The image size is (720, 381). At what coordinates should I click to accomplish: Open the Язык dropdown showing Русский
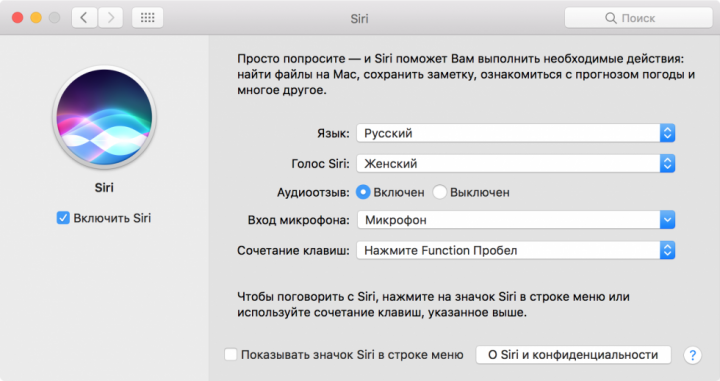[516, 133]
